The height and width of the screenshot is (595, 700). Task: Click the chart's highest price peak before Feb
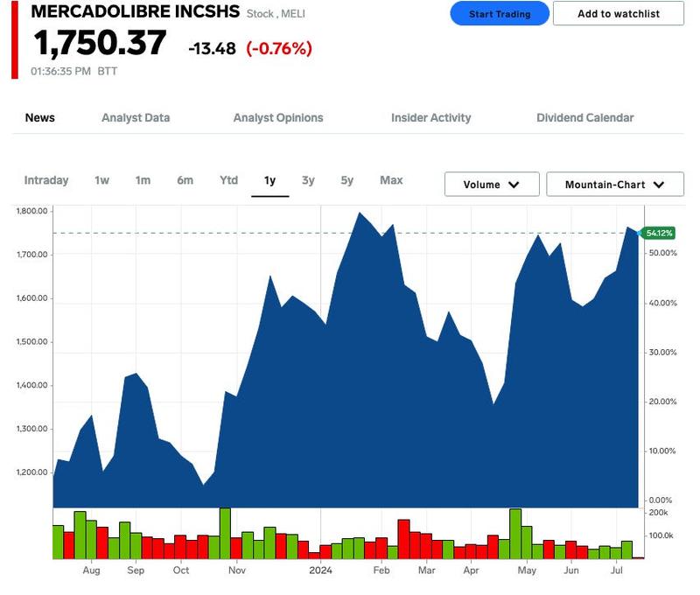[x=359, y=213]
